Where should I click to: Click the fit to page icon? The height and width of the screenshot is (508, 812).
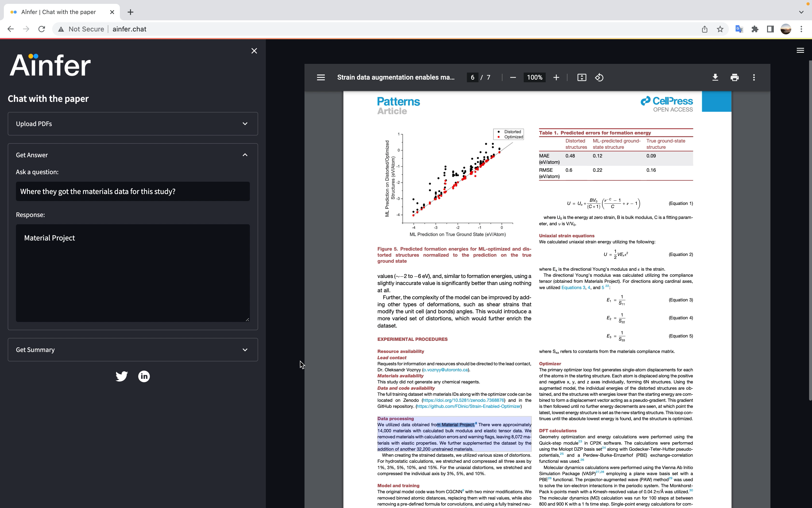point(582,78)
